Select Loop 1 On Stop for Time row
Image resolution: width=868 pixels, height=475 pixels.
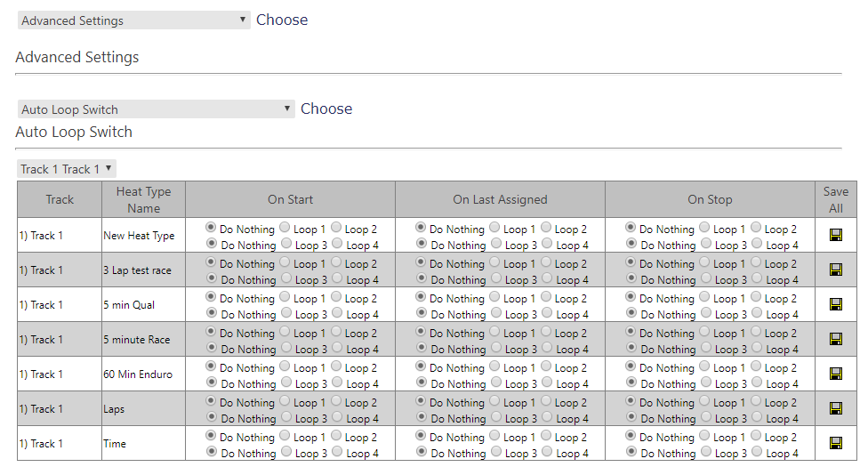704,435
